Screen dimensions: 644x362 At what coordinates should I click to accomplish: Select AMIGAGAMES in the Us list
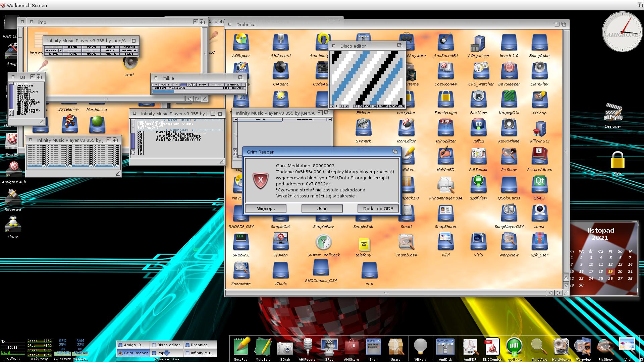click(x=28, y=102)
